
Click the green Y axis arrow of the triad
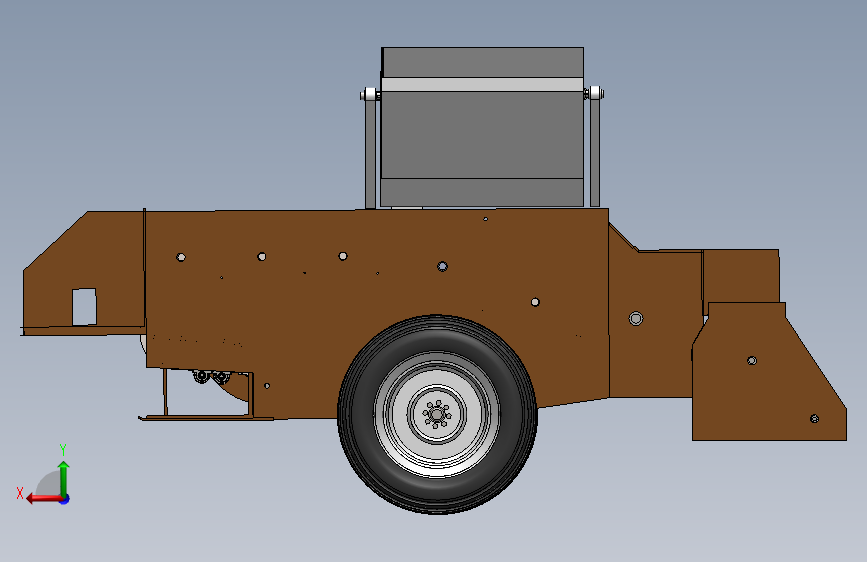pos(64,478)
